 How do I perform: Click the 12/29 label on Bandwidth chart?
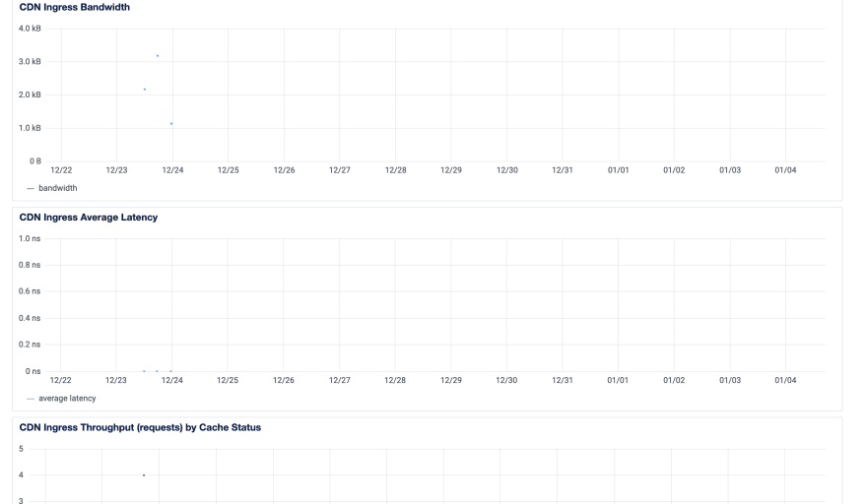(x=450, y=170)
